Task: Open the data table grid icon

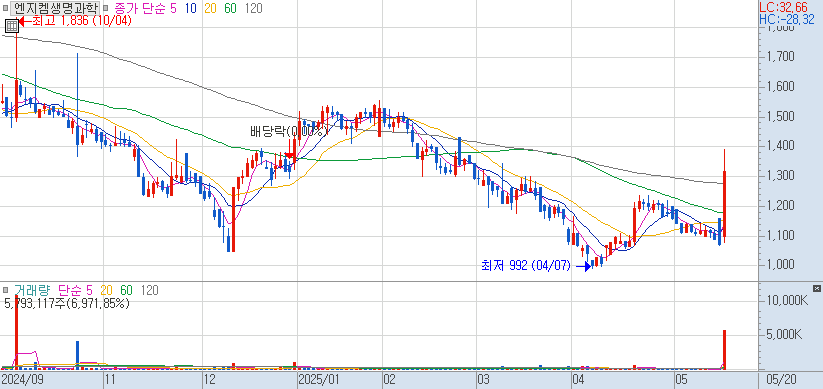Action: point(12,25)
